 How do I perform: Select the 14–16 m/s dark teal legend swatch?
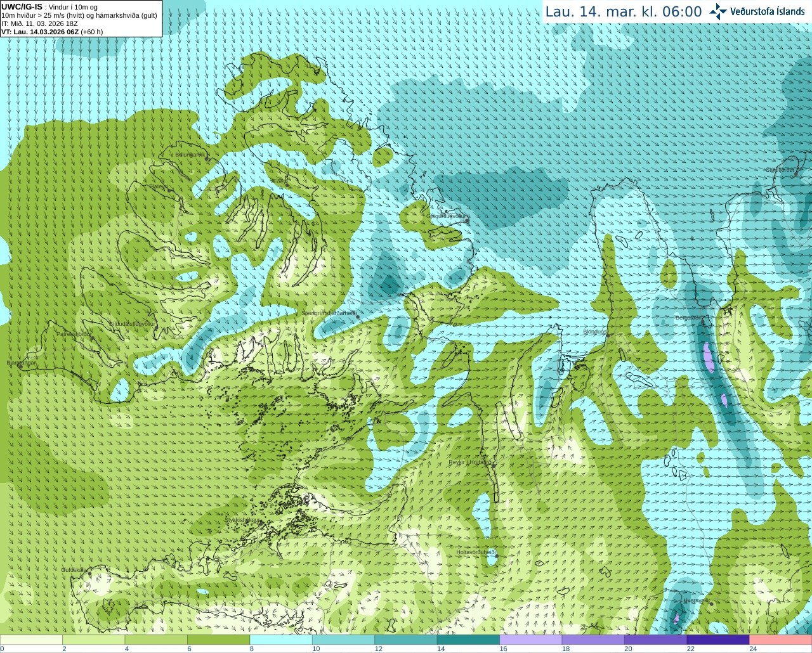(468, 640)
